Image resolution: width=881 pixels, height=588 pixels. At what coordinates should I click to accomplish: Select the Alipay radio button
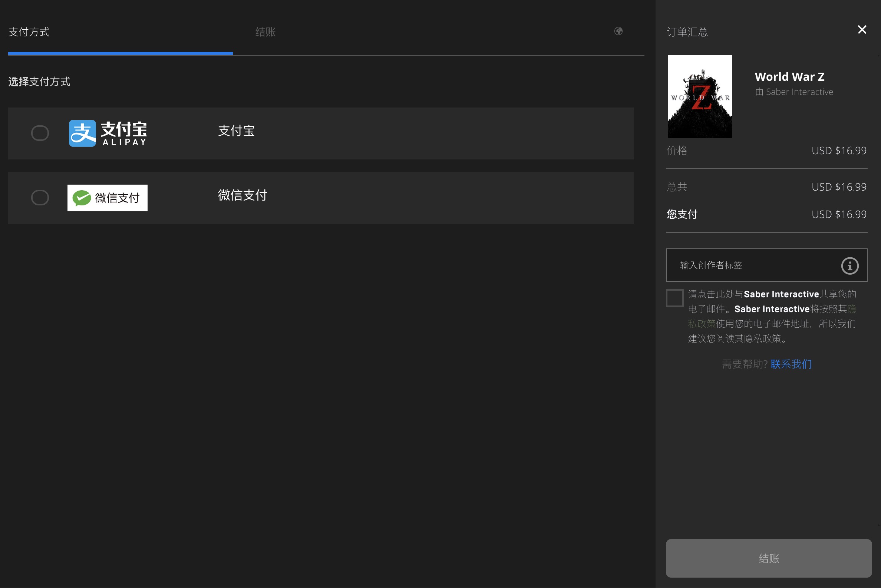[x=40, y=133]
